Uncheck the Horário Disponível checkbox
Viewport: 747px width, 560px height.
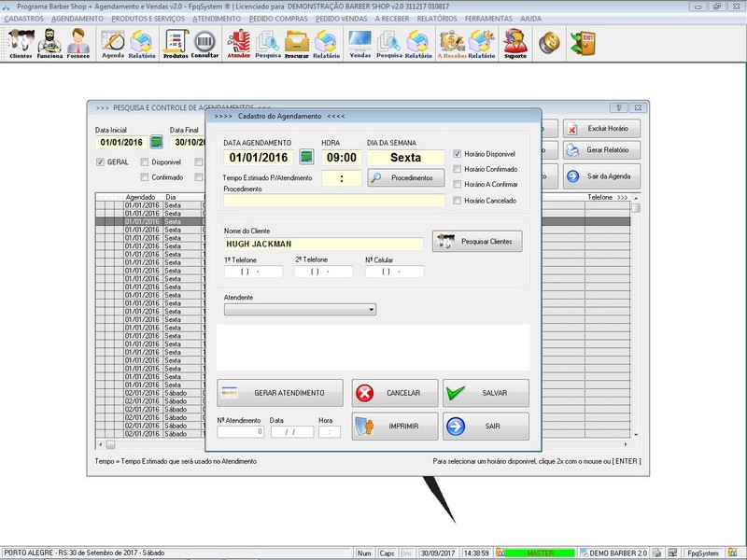click(x=457, y=153)
